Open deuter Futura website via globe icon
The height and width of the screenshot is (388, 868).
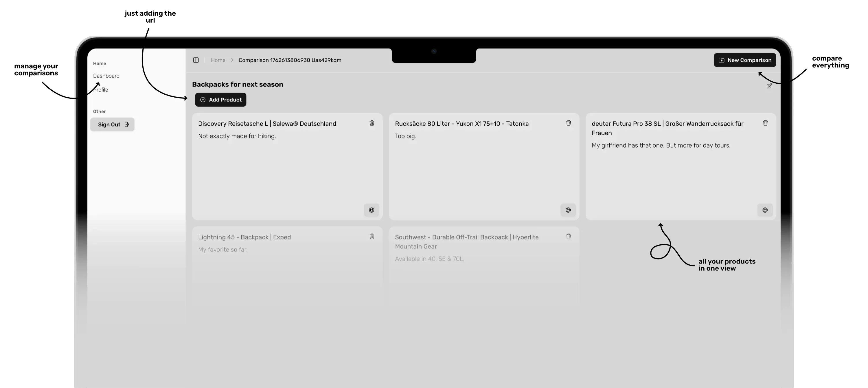765,210
